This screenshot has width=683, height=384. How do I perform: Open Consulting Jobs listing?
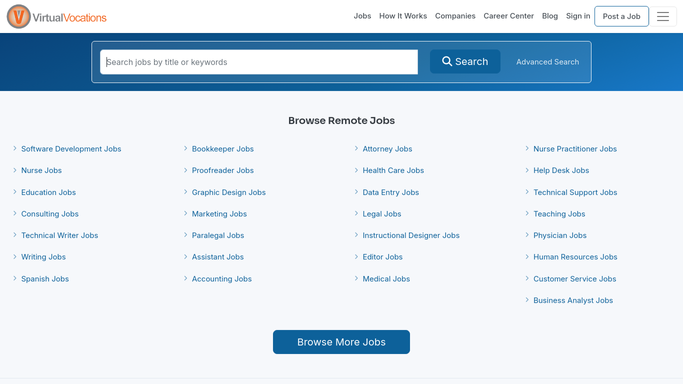(50, 214)
